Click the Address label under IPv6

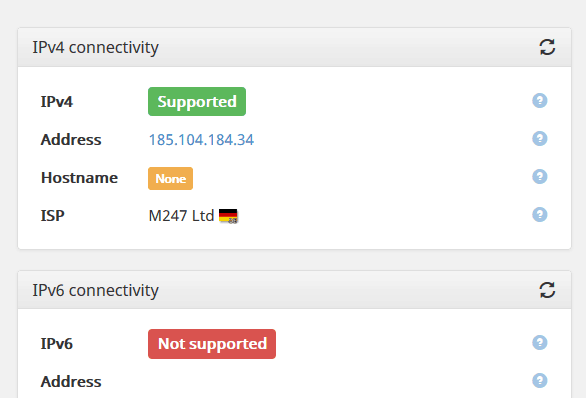coord(71,382)
